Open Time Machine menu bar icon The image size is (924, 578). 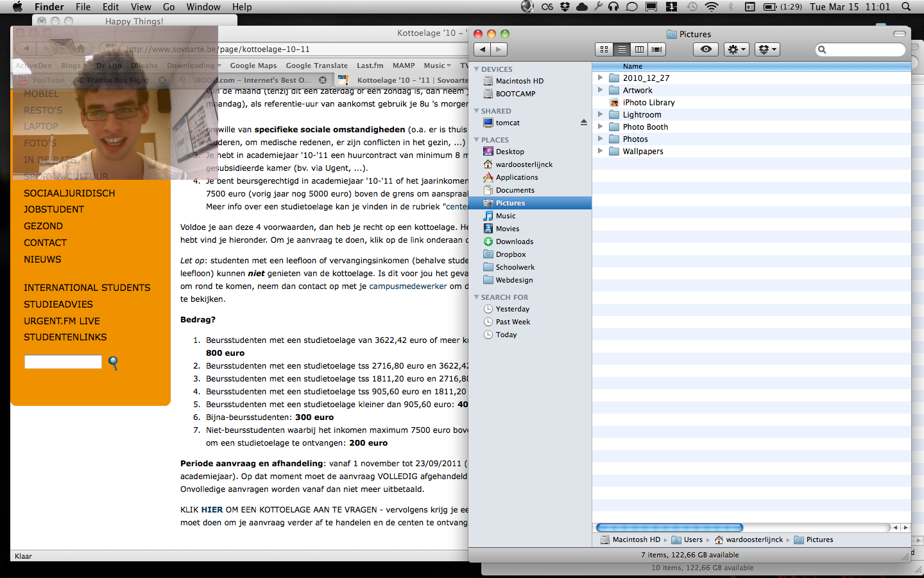coord(692,6)
